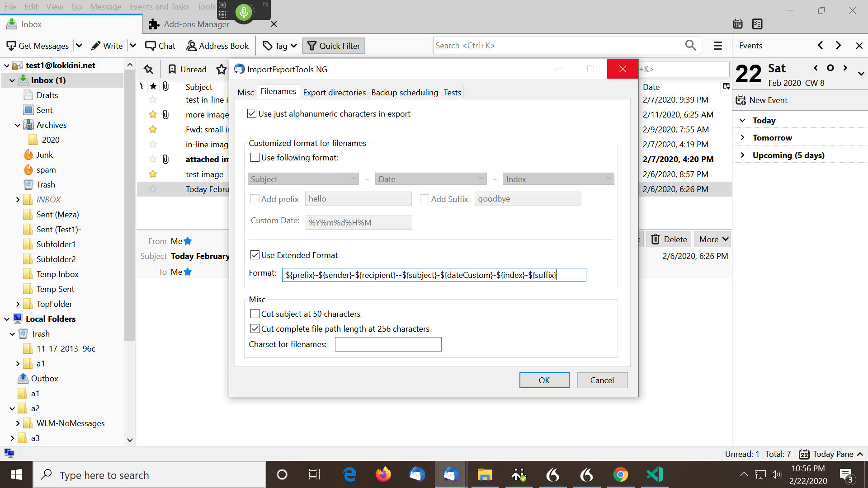
Task: Switch to the Export directories tab
Action: pos(334,92)
